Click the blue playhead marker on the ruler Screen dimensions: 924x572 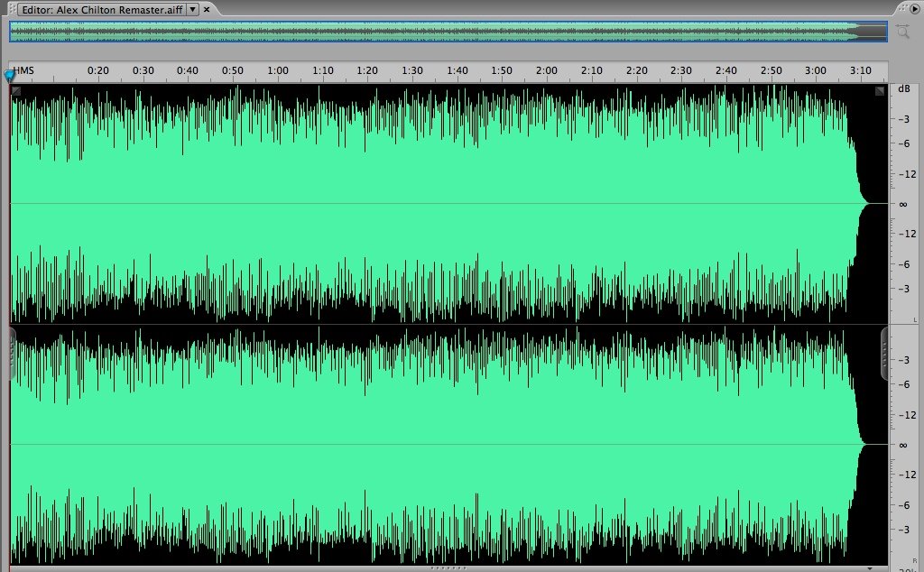click(x=9, y=76)
